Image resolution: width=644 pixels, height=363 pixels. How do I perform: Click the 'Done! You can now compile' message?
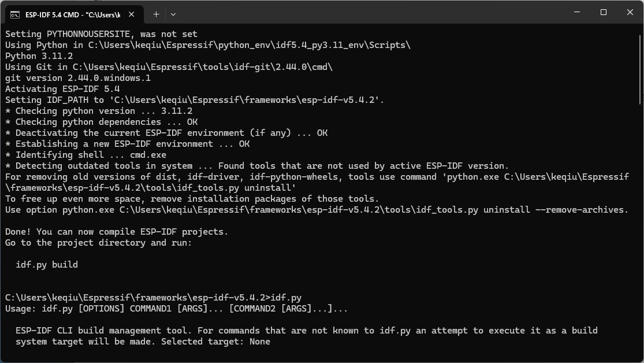click(117, 232)
